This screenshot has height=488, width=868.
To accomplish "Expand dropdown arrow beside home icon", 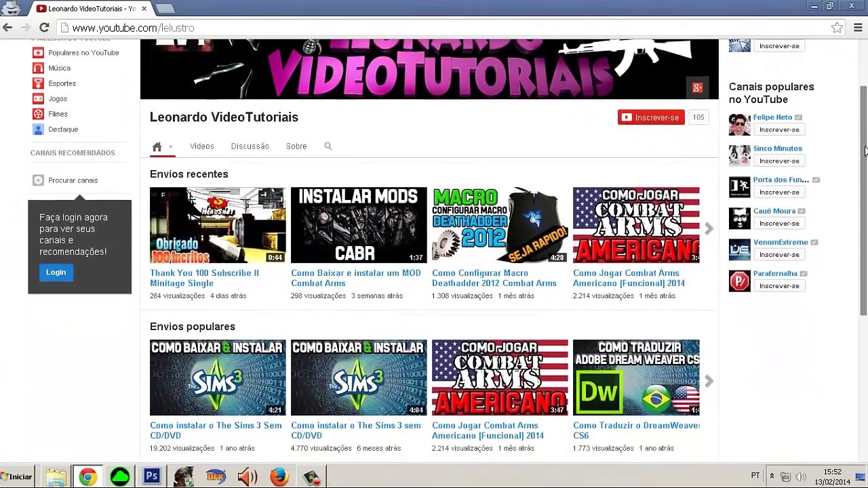I will pyautogui.click(x=170, y=146).
